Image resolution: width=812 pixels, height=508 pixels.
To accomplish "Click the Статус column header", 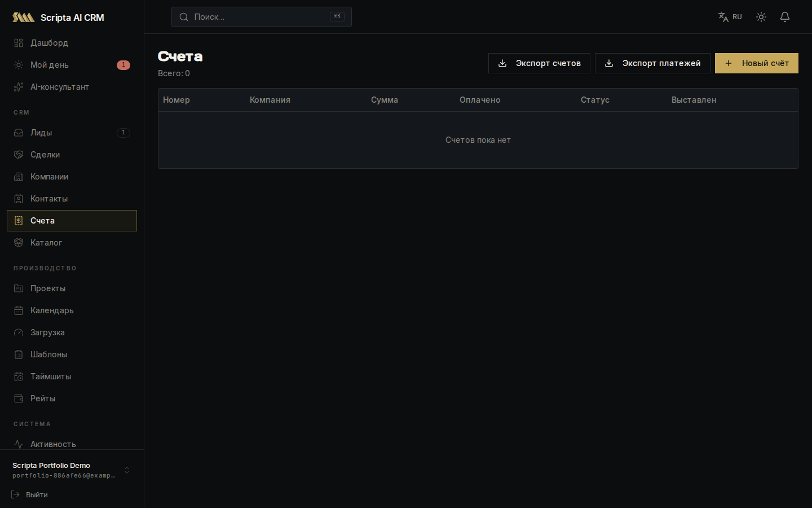I will click(595, 100).
